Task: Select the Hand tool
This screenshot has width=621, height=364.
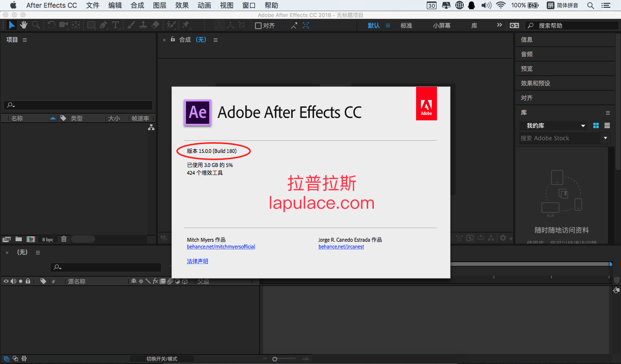Action: (x=24, y=25)
